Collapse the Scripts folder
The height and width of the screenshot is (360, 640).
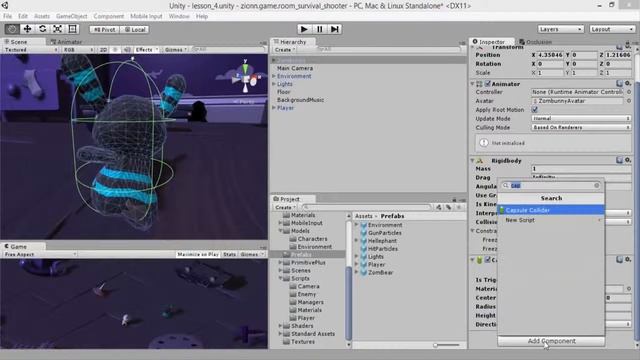tap(280, 278)
